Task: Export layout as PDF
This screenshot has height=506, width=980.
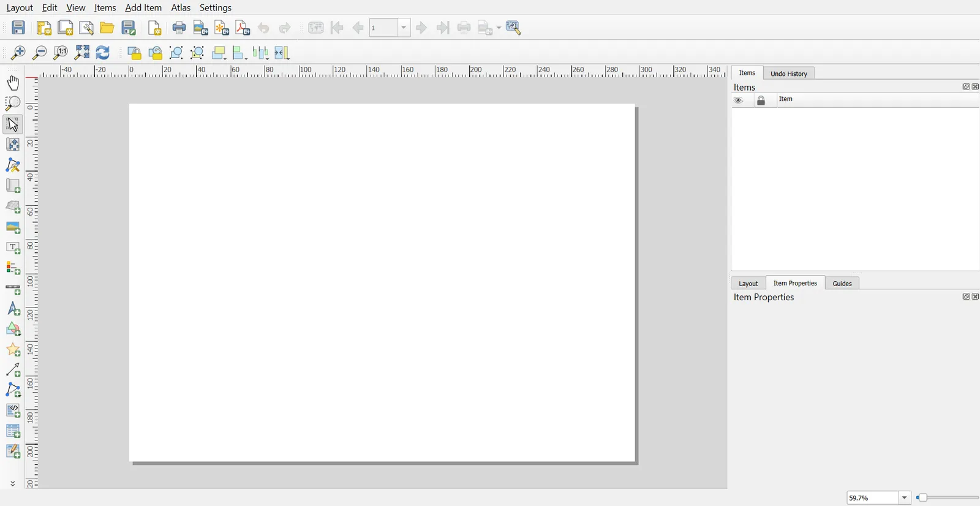Action: pyautogui.click(x=243, y=28)
